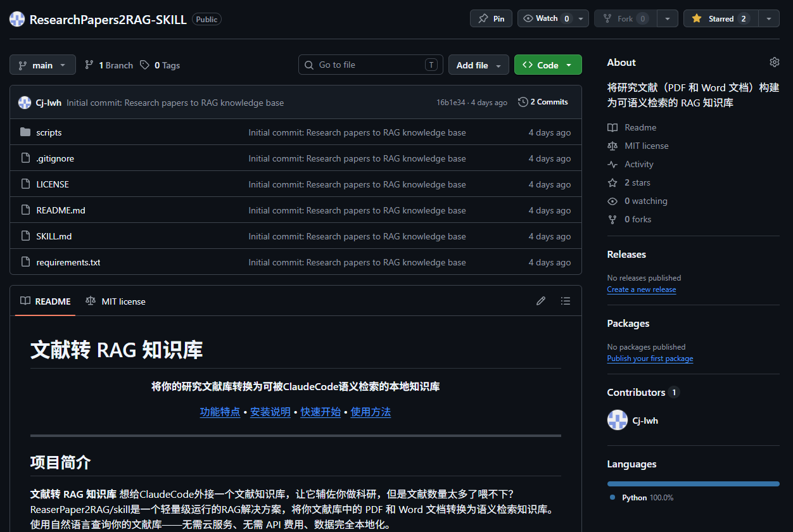The image size is (793, 532).
Task: Toggle the Starred button to unstar repo
Action: pos(720,18)
